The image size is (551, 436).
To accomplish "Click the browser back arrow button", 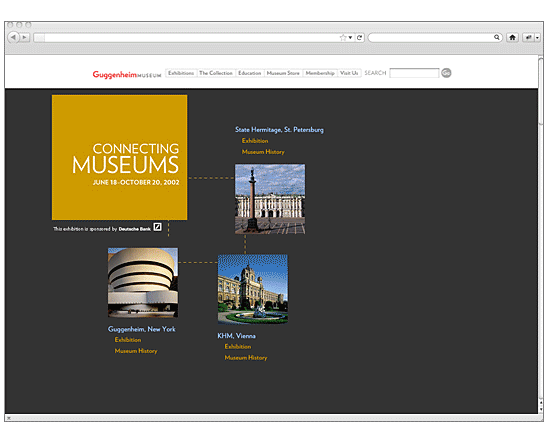I will coord(13,37).
